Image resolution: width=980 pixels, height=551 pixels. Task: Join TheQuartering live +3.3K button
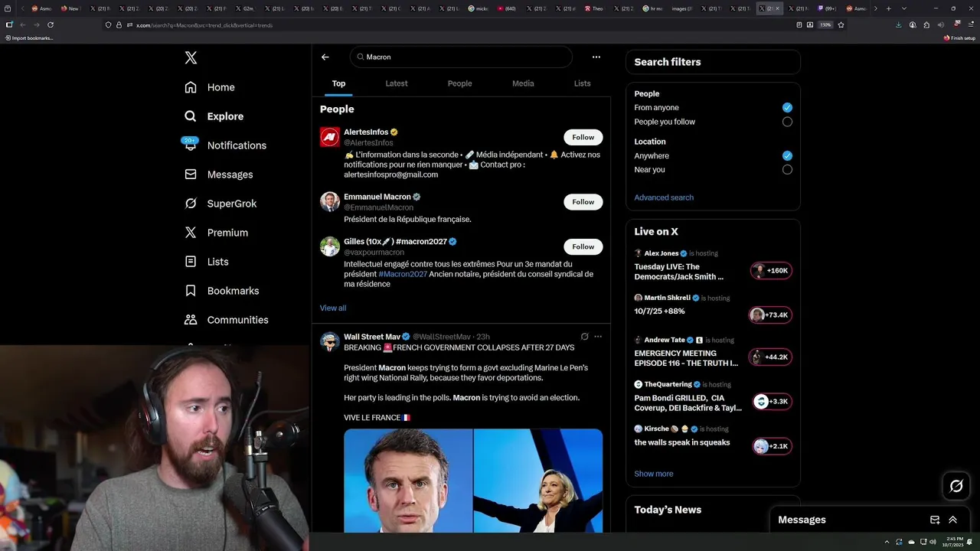[773, 401]
